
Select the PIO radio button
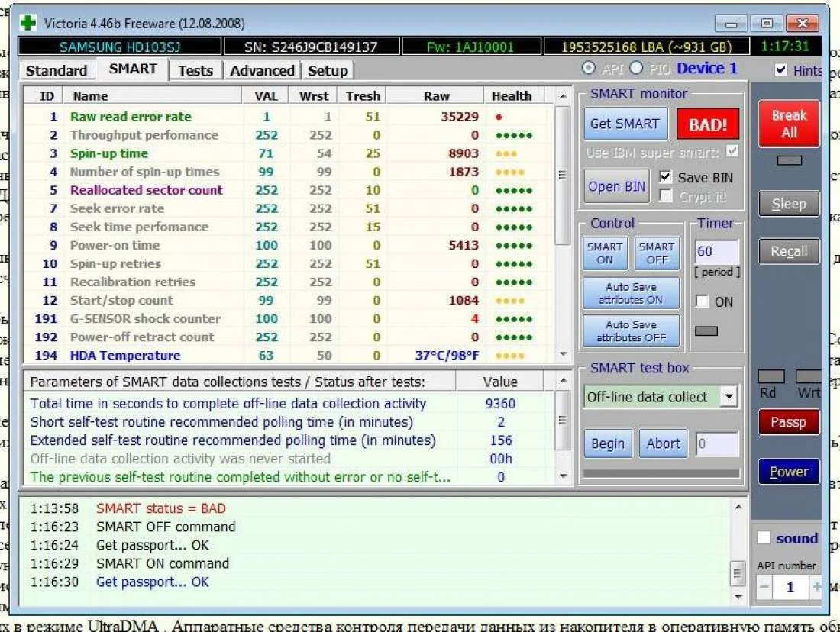point(636,68)
